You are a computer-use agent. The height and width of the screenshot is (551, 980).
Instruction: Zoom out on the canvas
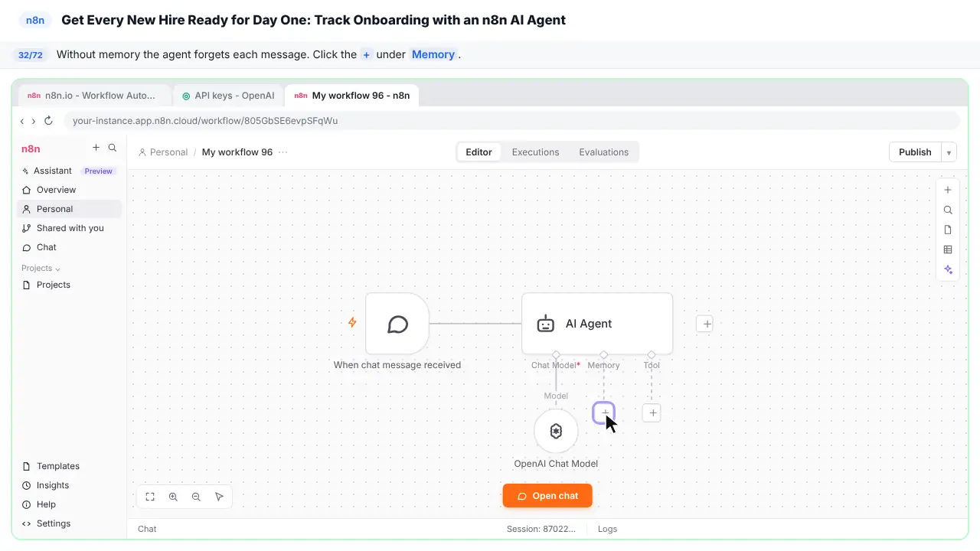[x=196, y=497]
